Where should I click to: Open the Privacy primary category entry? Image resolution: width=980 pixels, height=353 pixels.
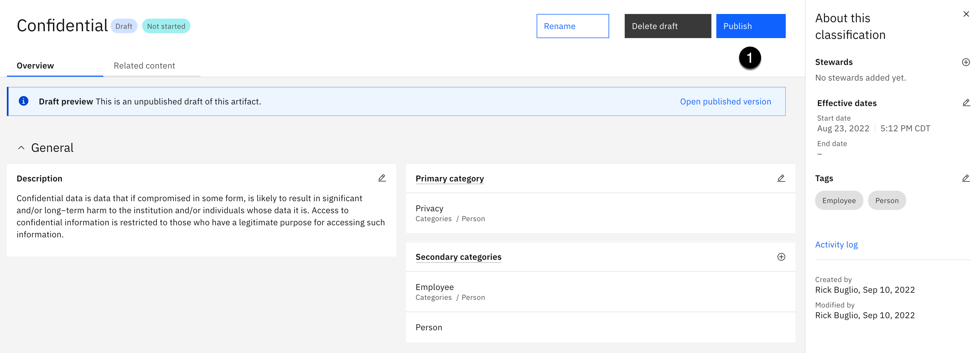(429, 208)
